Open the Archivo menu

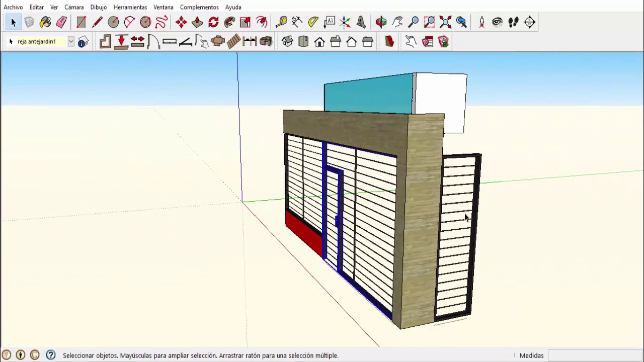click(x=13, y=7)
